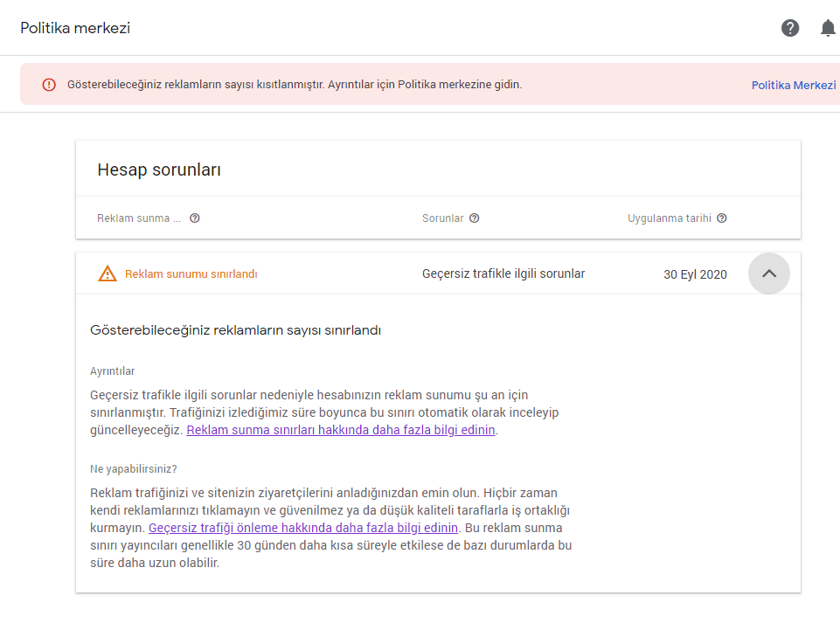Click help icon next to Reklam sunma
This screenshot has width=840, height=630.
pos(194,218)
